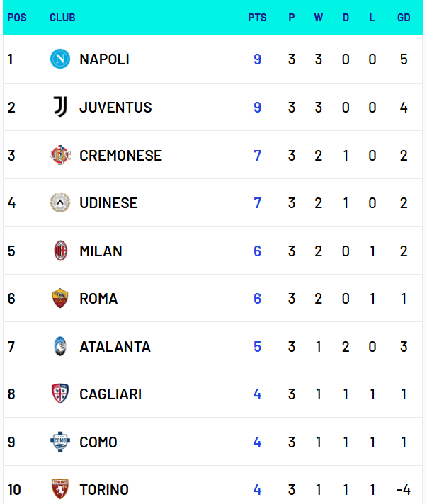The image size is (427, 504).
Task: Click the CLUB column header
Action: [62, 18]
